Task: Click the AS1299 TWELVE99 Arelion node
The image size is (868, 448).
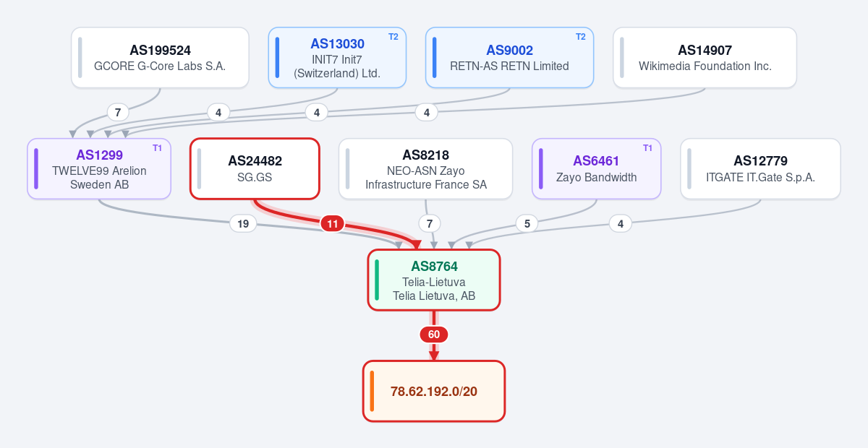Action: pyautogui.click(x=99, y=168)
